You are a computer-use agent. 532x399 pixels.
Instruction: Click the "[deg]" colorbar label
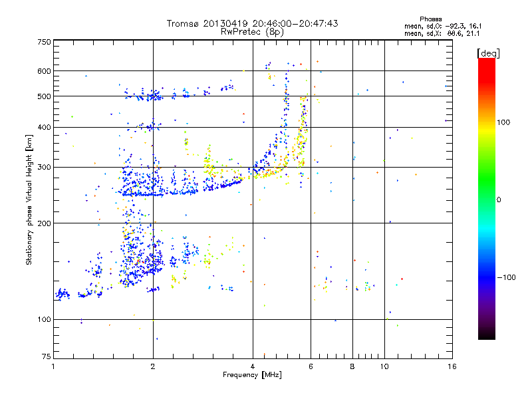tap(488, 53)
